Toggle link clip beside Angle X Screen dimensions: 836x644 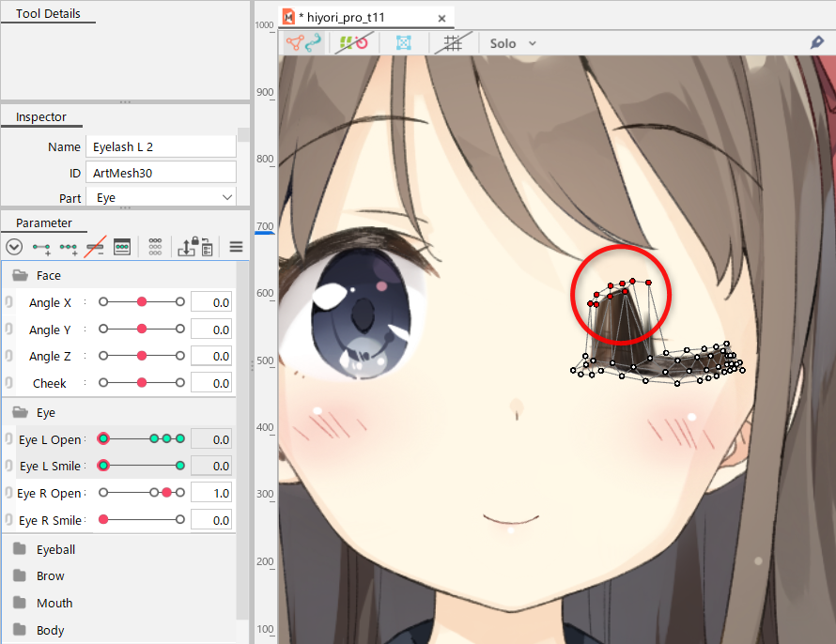coord(8,303)
